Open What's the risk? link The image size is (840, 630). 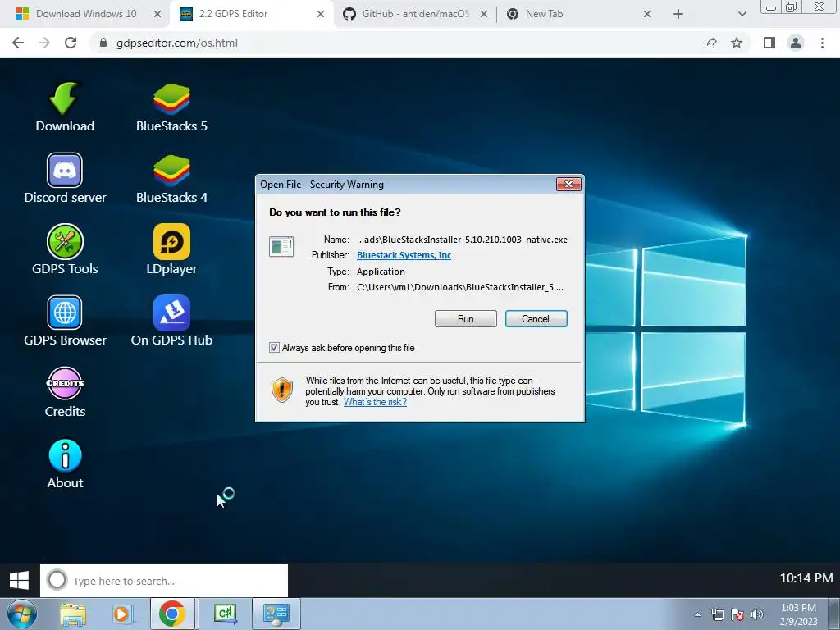tap(375, 402)
